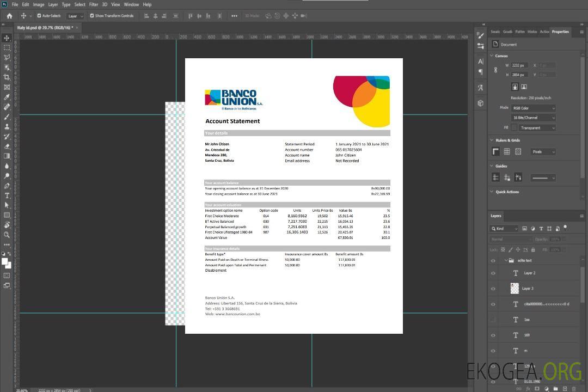Viewport: 588px width, 392px height.
Task: Open the Paragraph panel icon
Action: point(481,72)
